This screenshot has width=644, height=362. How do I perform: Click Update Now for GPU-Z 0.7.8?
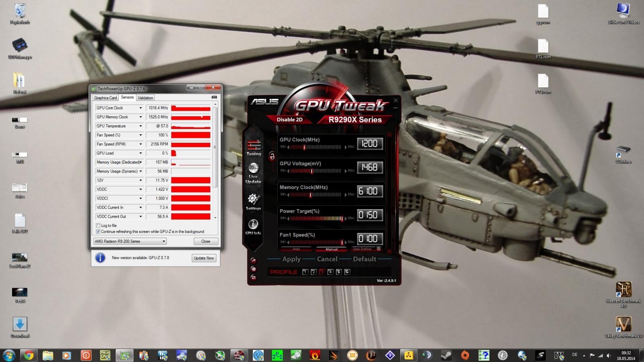(x=204, y=258)
